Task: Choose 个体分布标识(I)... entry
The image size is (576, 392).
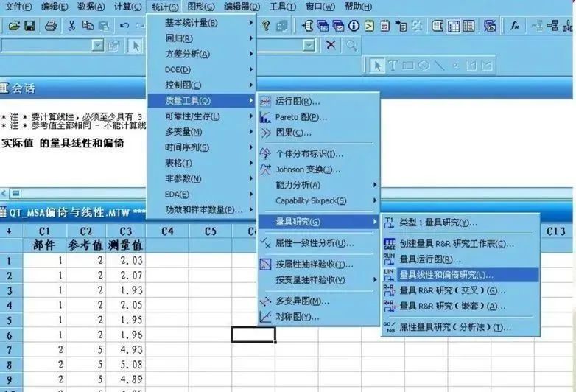Action: [x=319, y=153]
